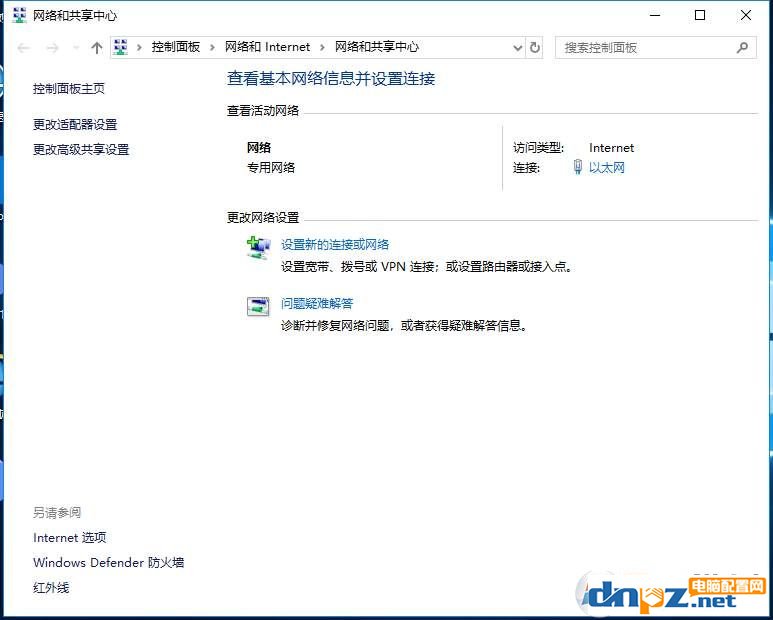Select the 网络和共享中心 breadcrumb
773x620 pixels.
click(x=377, y=47)
